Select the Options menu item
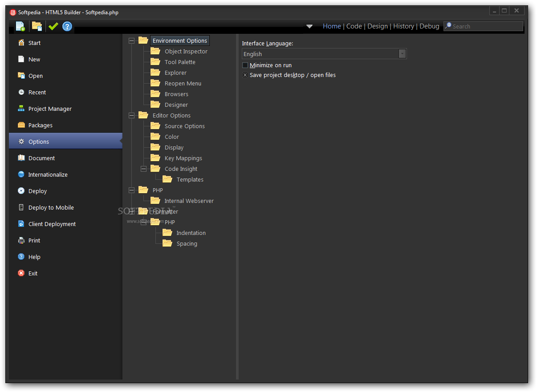 tap(65, 141)
